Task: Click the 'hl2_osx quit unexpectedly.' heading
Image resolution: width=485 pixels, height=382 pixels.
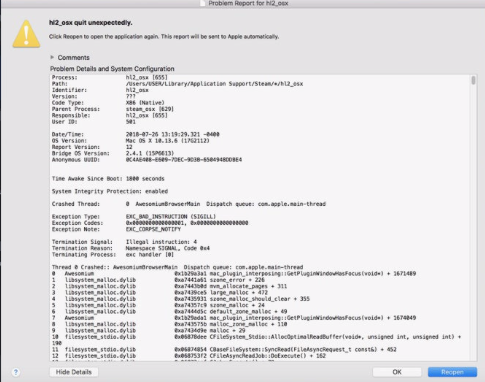Action: point(91,23)
